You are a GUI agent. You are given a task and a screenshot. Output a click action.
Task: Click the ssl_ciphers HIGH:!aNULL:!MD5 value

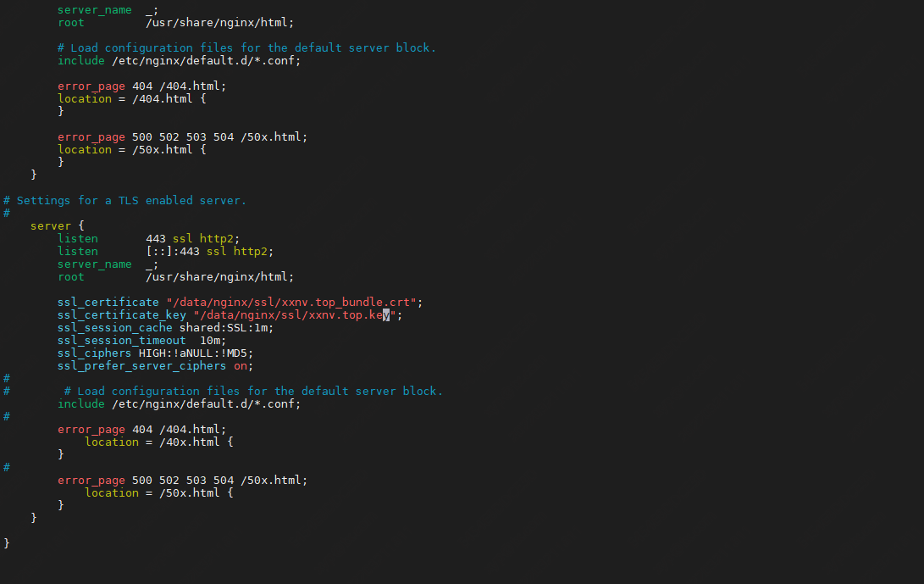(193, 353)
